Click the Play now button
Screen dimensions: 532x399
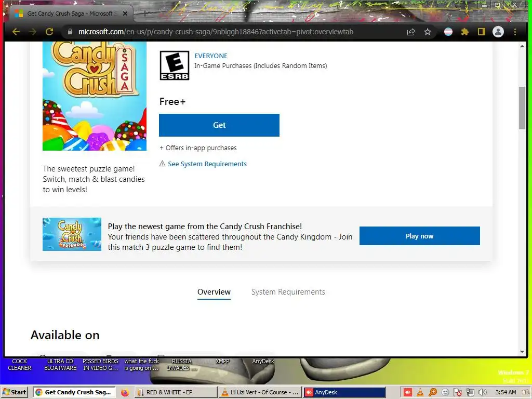[420, 236]
